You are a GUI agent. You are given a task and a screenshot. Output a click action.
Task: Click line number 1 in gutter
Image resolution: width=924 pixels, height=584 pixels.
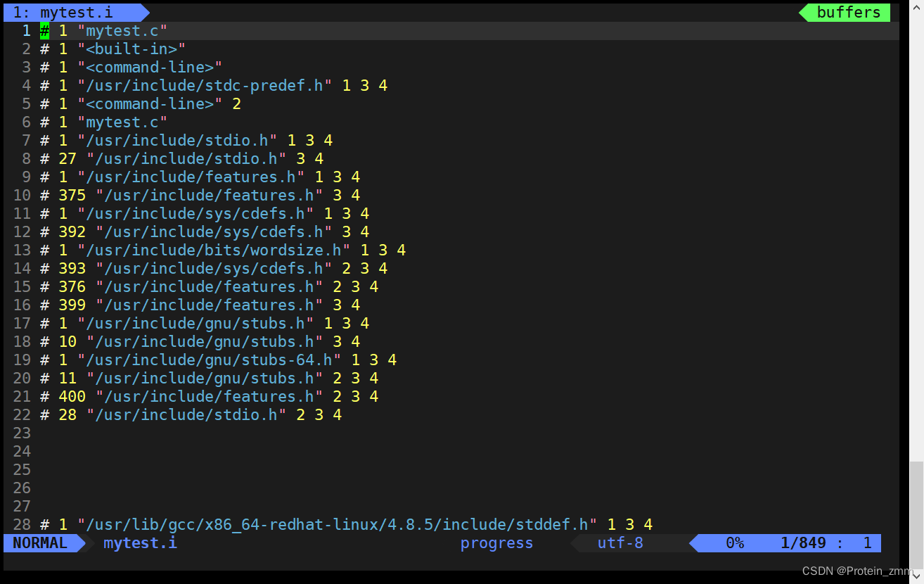(x=26, y=30)
